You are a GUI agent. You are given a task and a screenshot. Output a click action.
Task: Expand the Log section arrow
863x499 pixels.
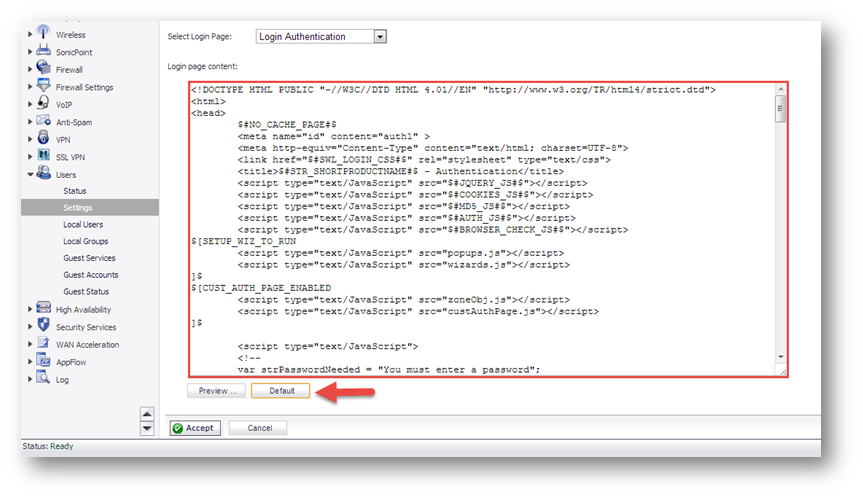pos(30,379)
